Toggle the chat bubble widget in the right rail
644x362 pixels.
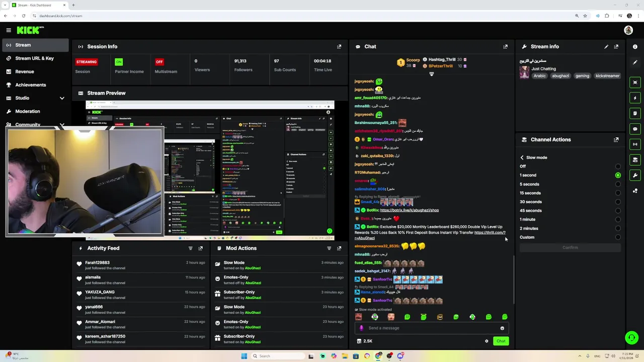[x=635, y=129]
